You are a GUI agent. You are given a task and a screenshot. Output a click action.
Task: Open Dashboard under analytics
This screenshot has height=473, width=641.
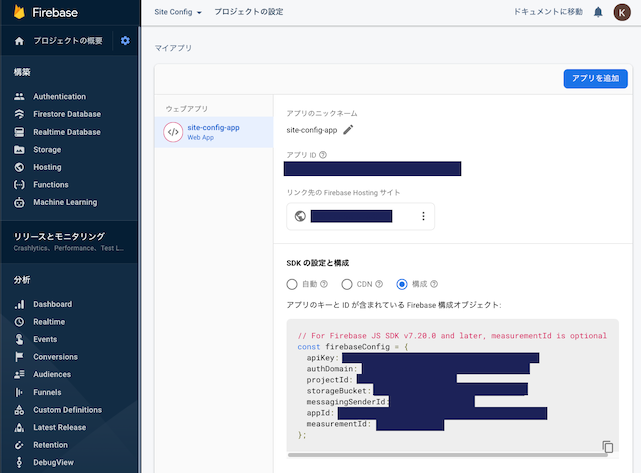53,304
